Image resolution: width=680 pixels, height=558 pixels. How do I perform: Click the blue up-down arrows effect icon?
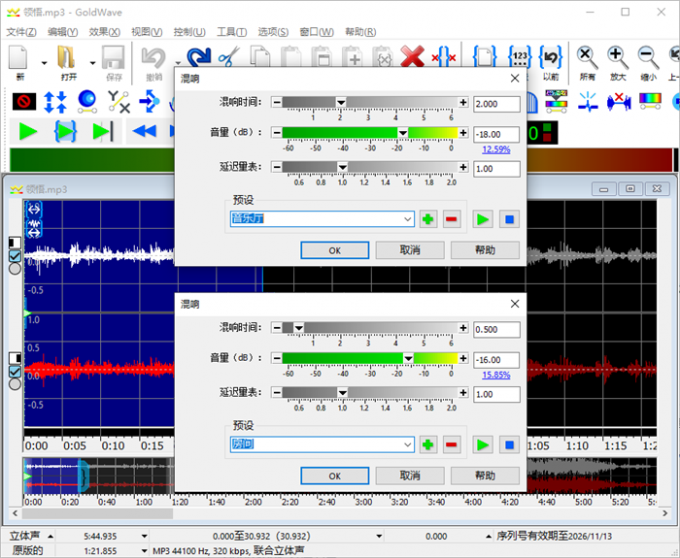pos(56,102)
